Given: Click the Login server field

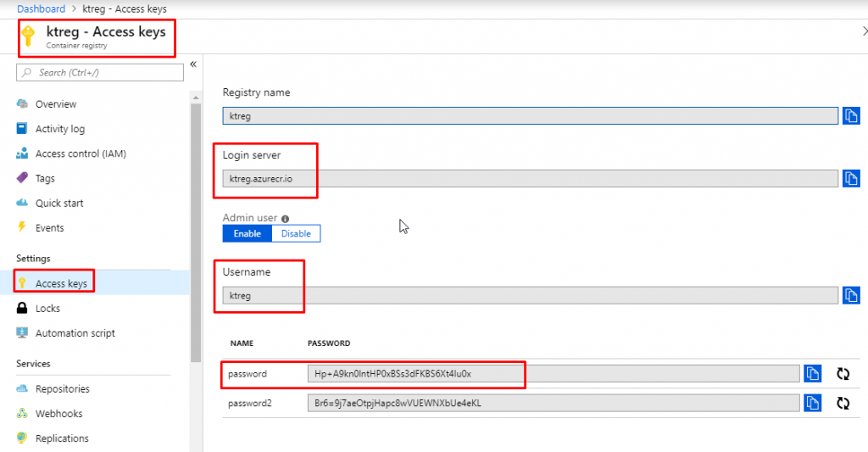Looking at the screenshot, I should (x=531, y=178).
